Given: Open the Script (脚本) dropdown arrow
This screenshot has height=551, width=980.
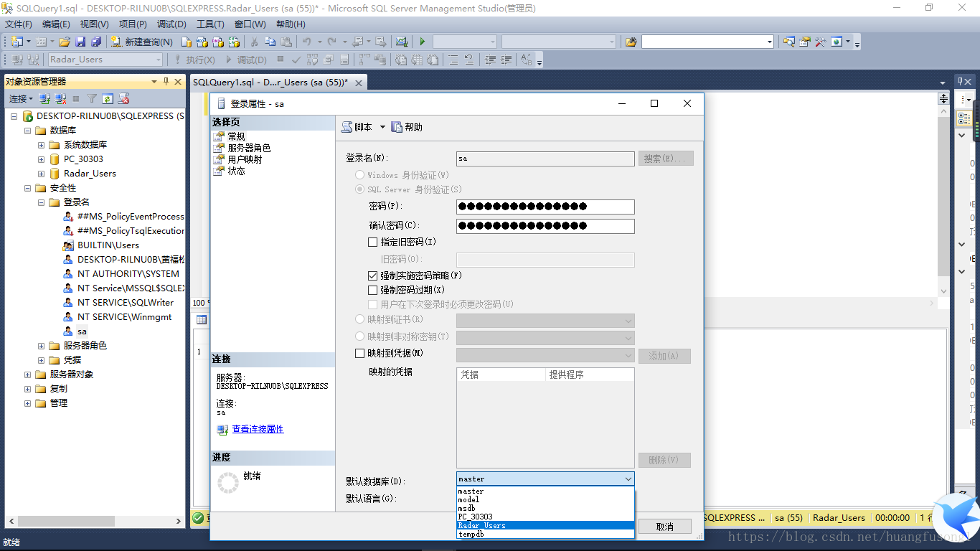Looking at the screenshot, I should tap(382, 127).
